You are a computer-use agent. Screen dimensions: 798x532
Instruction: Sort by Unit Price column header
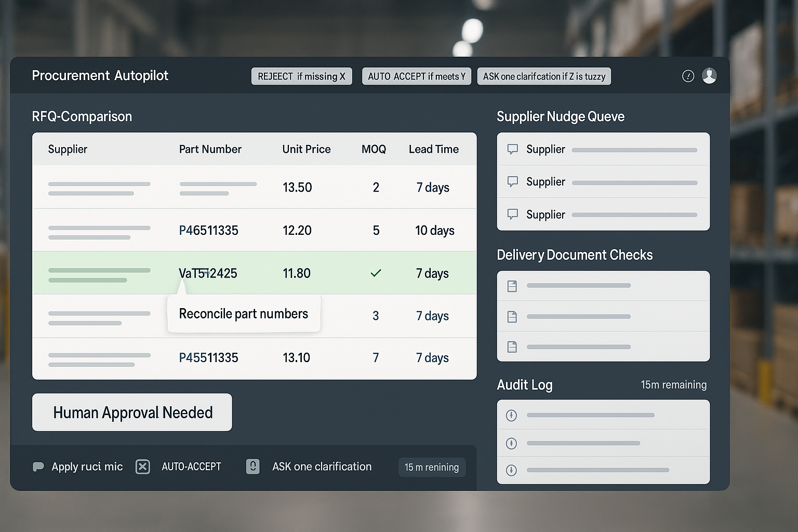[306, 149]
